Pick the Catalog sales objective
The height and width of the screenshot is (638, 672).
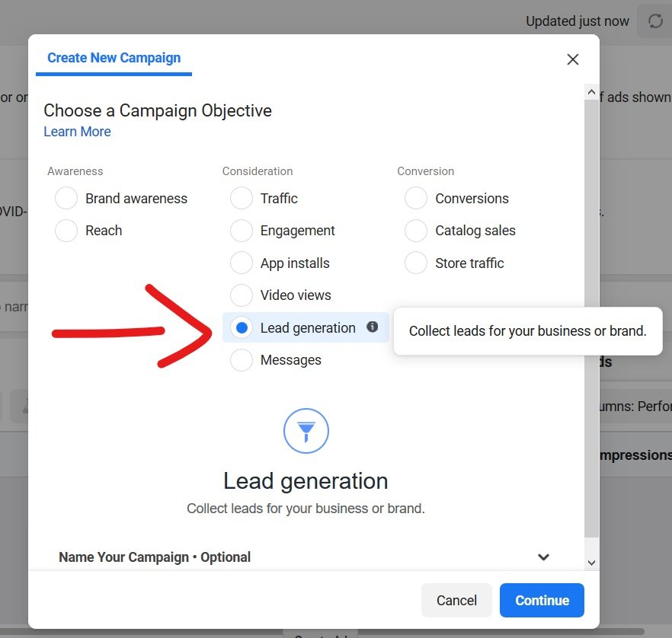[416, 231]
